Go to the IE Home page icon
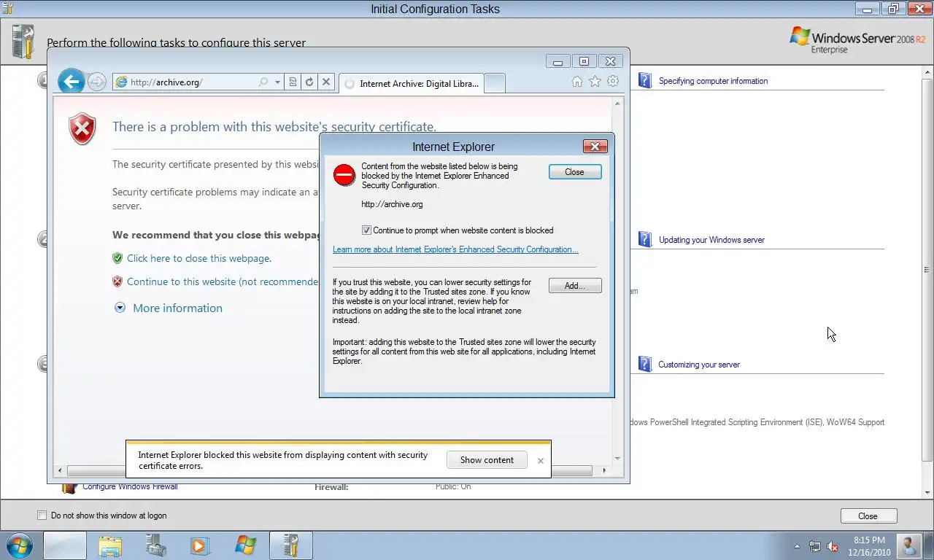Image resolution: width=934 pixels, height=560 pixels. [x=577, y=82]
